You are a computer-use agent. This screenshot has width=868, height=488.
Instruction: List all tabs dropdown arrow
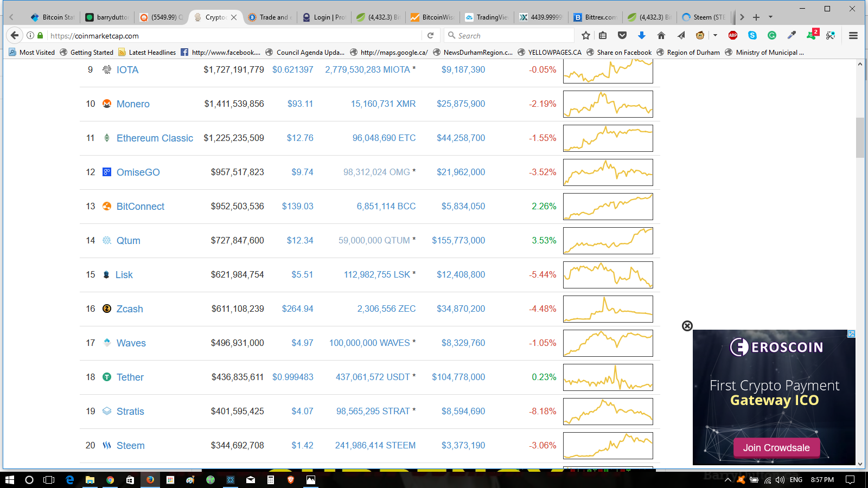coord(770,17)
